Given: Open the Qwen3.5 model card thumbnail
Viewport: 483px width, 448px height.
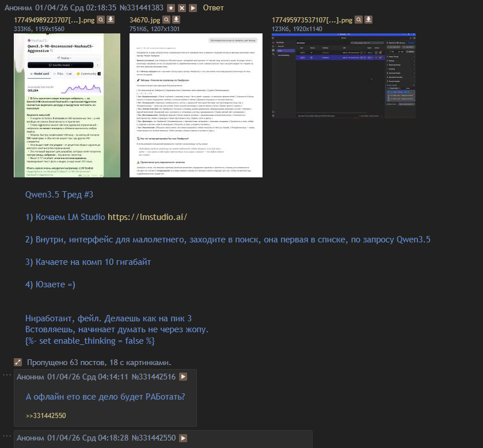Looking at the screenshot, I should (x=67, y=105).
